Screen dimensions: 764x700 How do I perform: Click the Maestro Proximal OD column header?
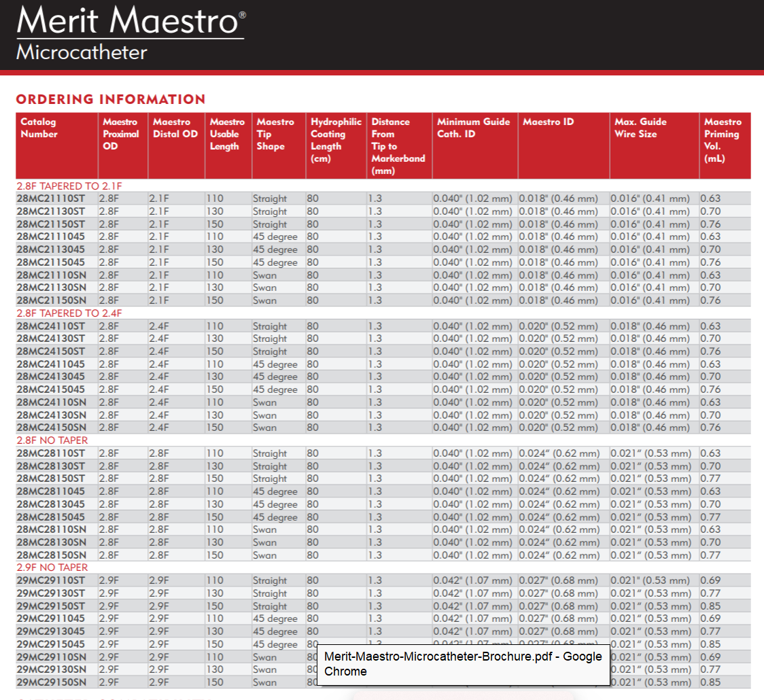(120, 134)
